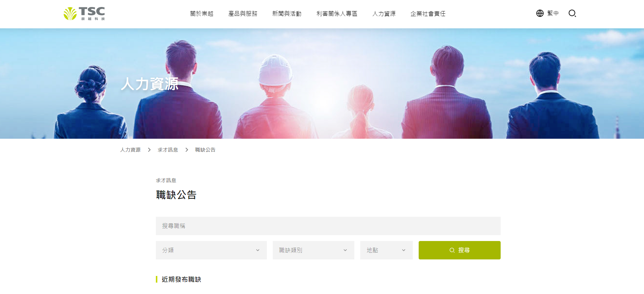Expand the 分類 dropdown
Viewport: 644px width, 294px height.
pyautogui.click(x=211, y=250)
